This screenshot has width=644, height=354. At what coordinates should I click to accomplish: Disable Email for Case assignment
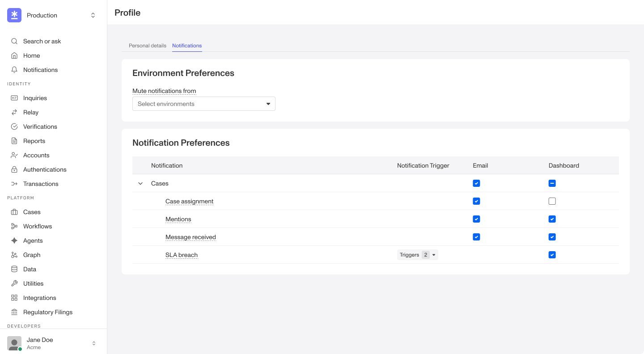click(x=476, y=201)
